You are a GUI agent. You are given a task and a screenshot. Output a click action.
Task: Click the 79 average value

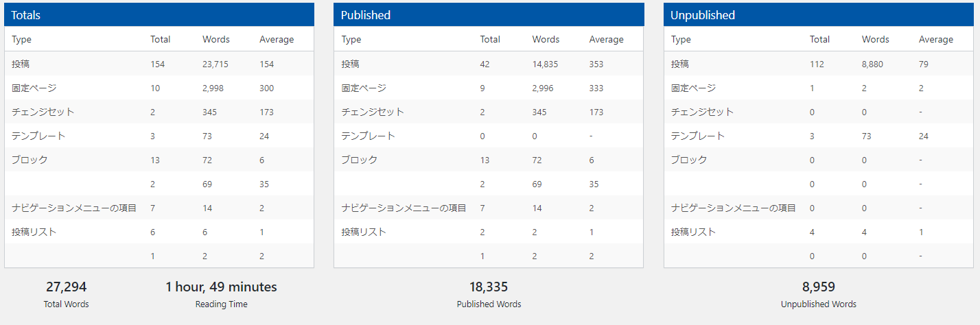tap(924, 64)
